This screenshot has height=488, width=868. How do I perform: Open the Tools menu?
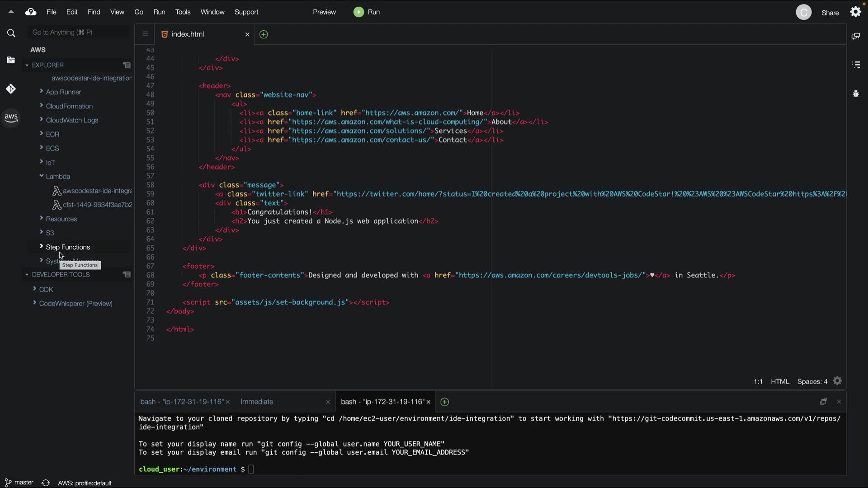pos(183,12)
